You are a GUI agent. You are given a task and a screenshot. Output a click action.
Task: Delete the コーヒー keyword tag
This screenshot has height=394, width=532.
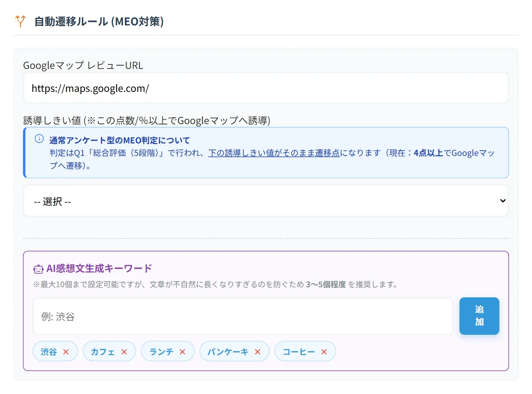click(x=324, y=352)
